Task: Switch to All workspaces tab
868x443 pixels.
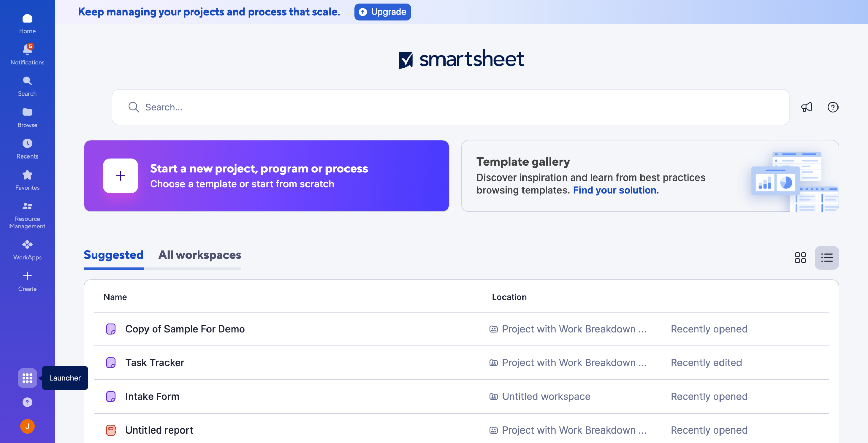Action: (200, 255)
